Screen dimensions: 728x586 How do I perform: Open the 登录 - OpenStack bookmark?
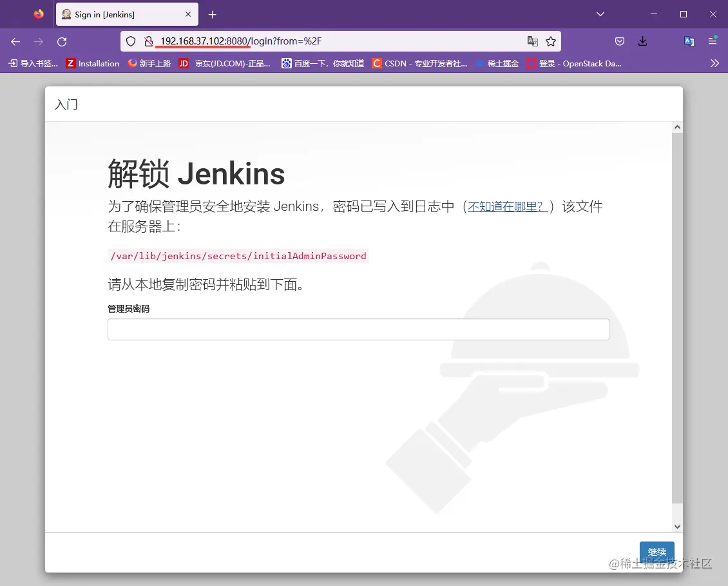574,64
